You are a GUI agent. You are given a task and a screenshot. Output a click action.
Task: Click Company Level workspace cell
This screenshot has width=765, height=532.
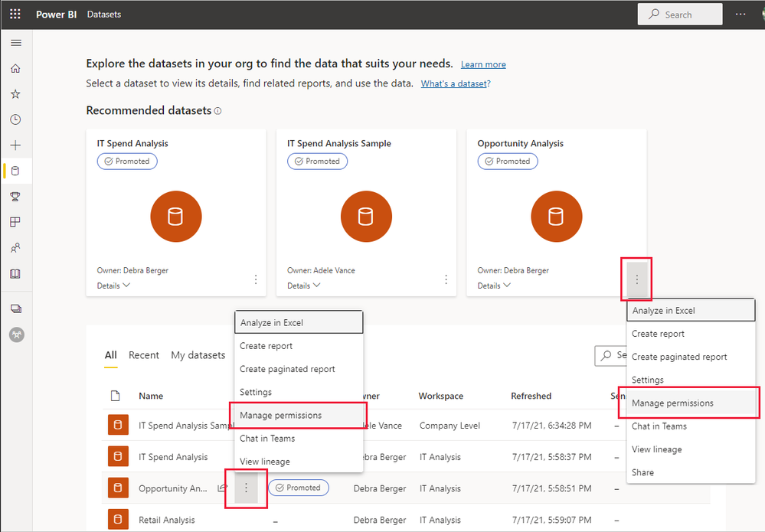point(450,425)
